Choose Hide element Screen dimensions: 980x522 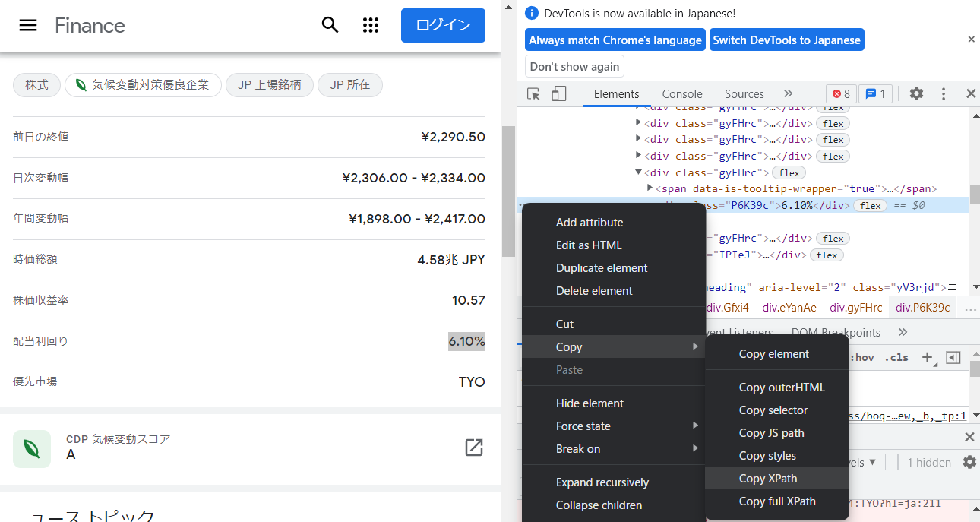pos(590,403)
